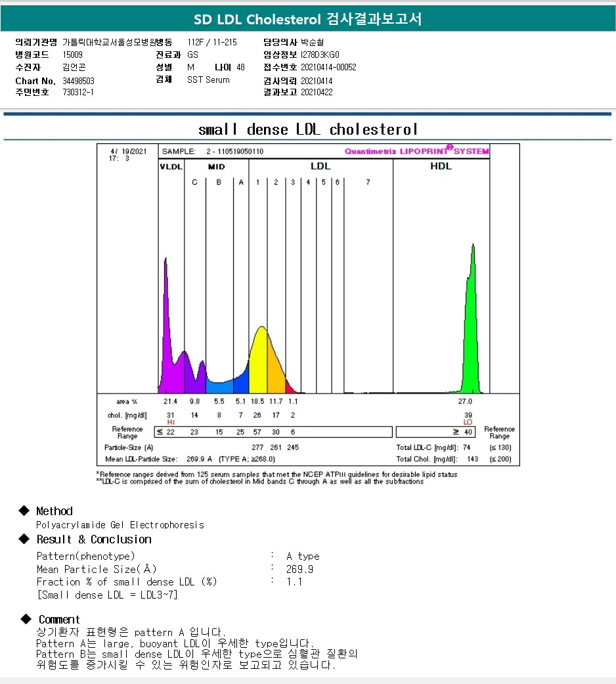The image size is (616, 684).
Task: Select 'Polyacrylamide Gel Electrophoresis' text
Action: [x=120, y=525]
